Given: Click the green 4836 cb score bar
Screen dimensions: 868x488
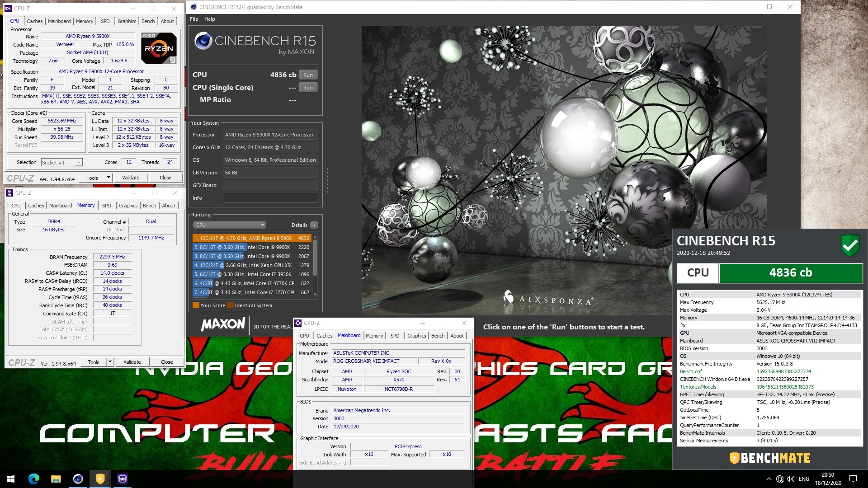Looking at the screenshot, I should [791, 273].
